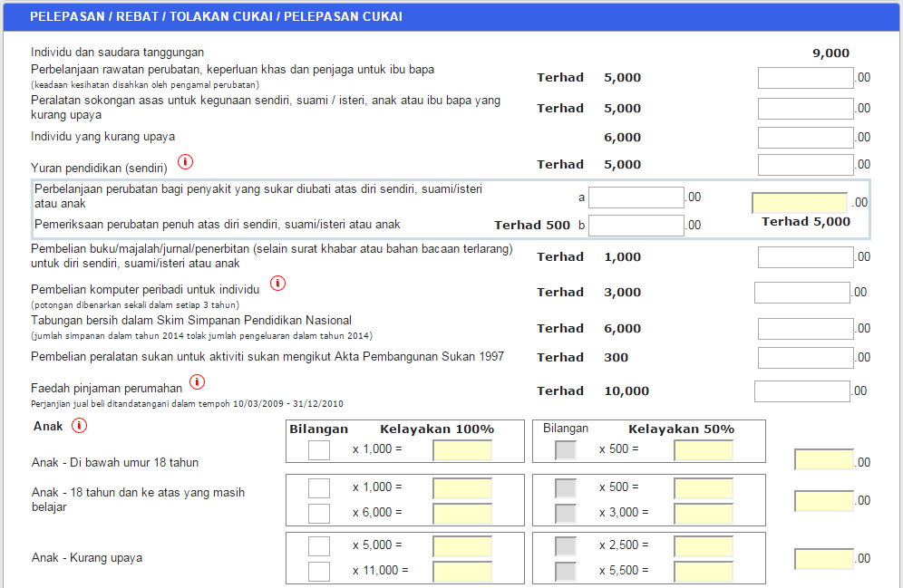903x588 pixels.
Task: Click field 'a' for serious disease expenses
Action: tap(636, 196)
